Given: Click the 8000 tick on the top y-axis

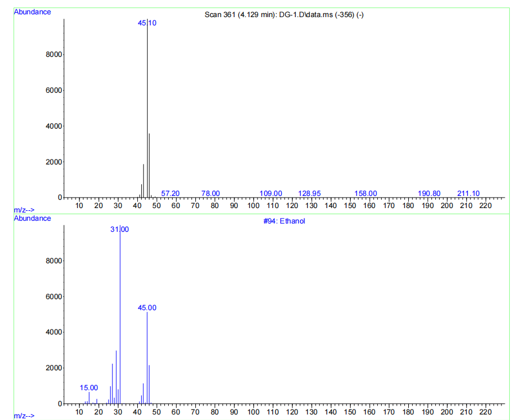Looking at the screenshot, I should (54, 55).
